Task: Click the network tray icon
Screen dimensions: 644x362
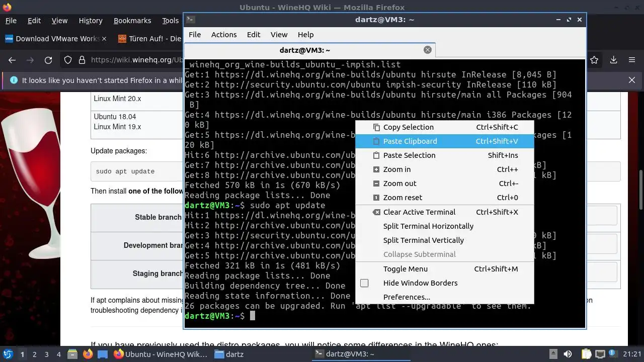Action: (x=600, y=354)
